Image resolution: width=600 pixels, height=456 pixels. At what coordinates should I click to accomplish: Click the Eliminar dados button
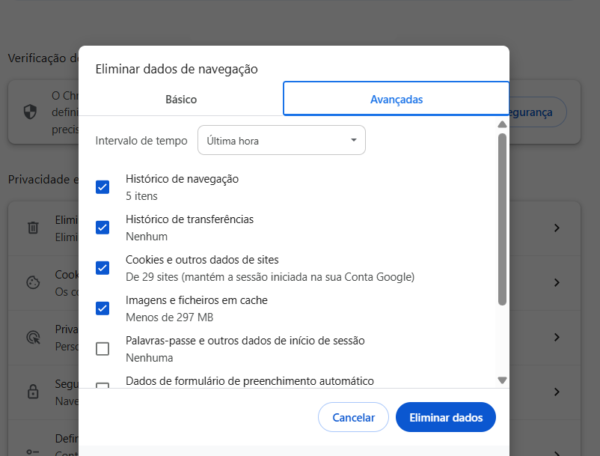(446, 417)
